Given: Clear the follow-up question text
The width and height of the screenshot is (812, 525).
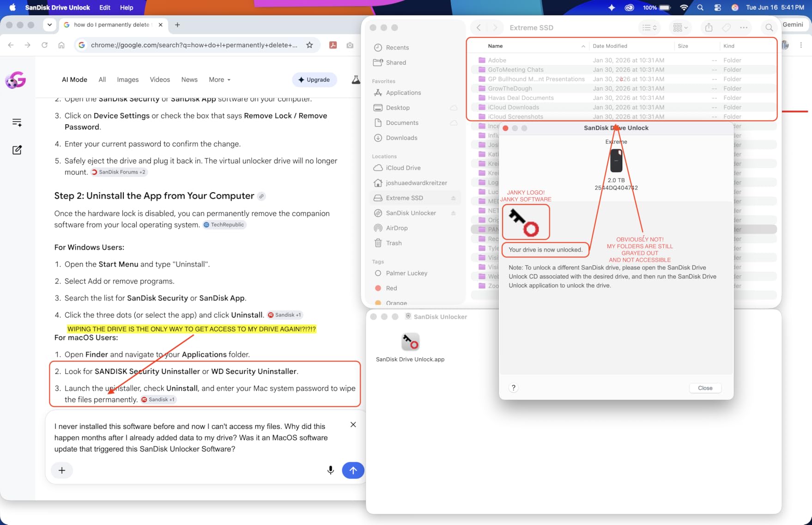Looking at the screenshot, I should [353, 425].
